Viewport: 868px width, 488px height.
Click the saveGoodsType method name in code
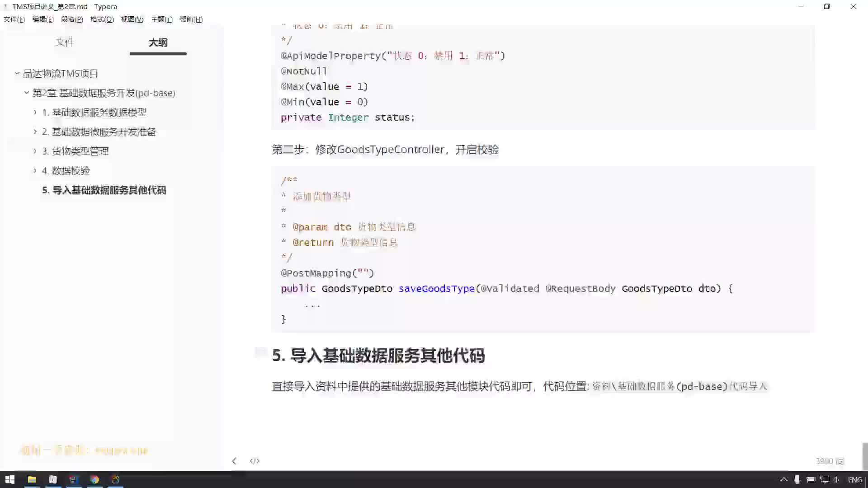point(436,288)
